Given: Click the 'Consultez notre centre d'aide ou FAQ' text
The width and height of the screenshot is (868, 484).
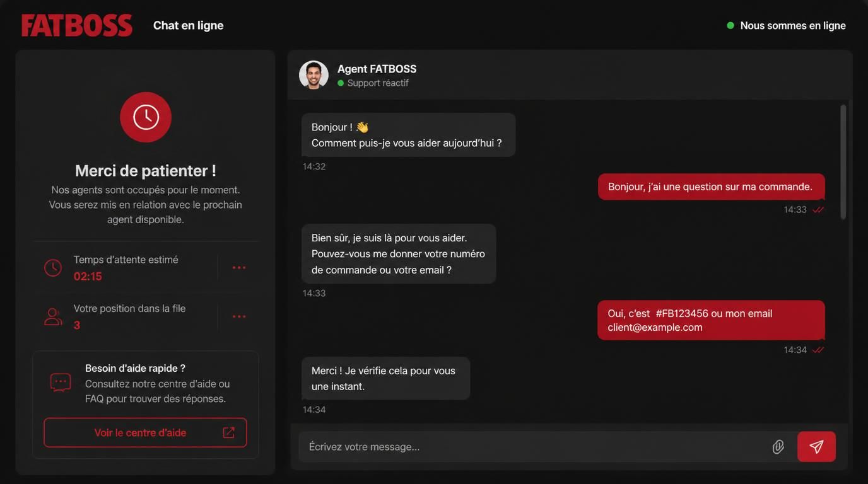Looking at the screenshot, I should coord(158,391).
